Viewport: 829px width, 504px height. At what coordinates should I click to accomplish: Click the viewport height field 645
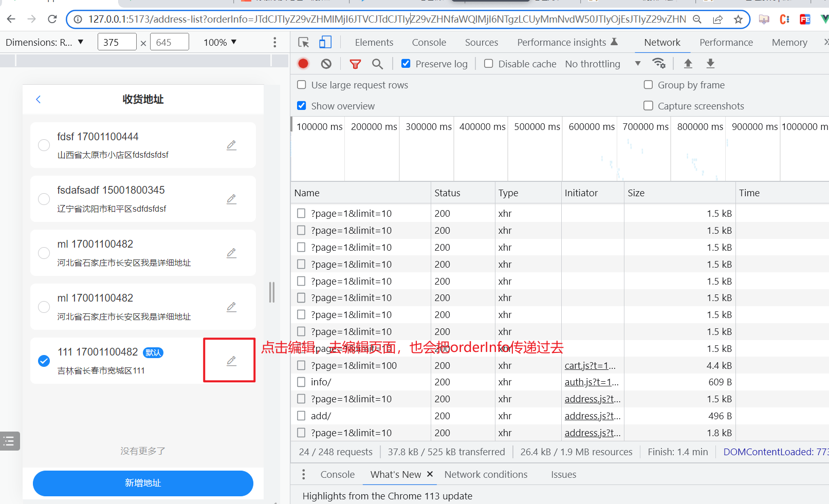170,42
